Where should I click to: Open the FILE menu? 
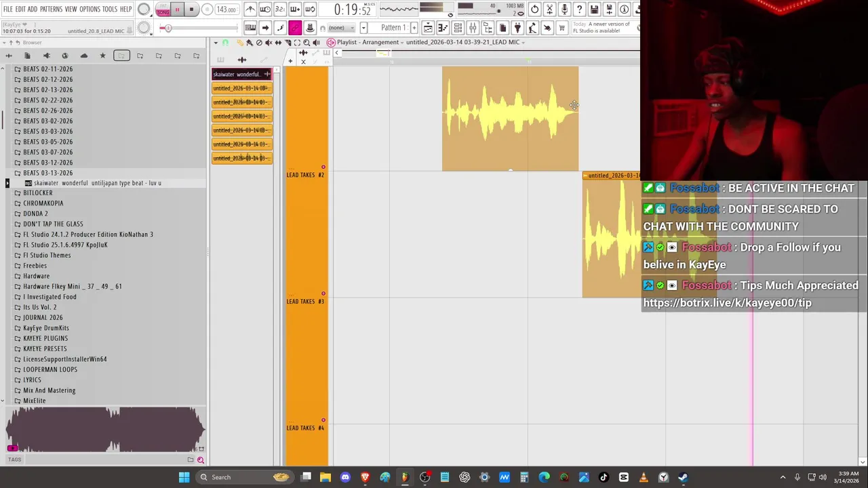8,9
